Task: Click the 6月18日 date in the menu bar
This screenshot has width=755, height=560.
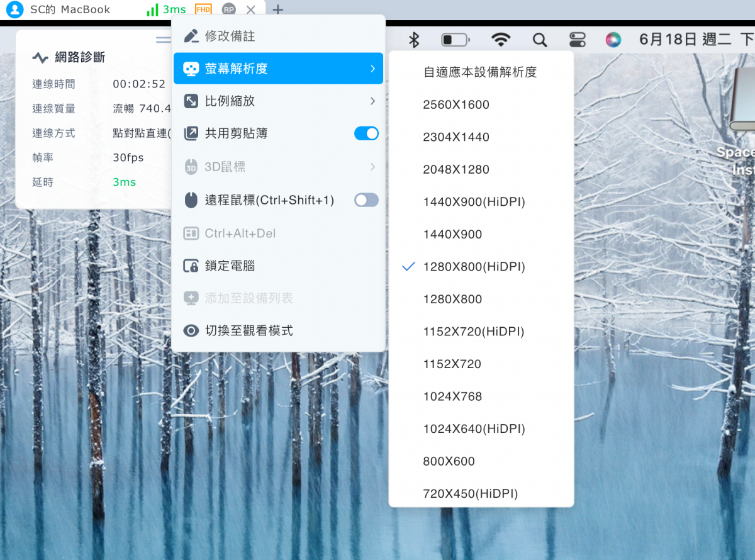Action: click(668, 40)
